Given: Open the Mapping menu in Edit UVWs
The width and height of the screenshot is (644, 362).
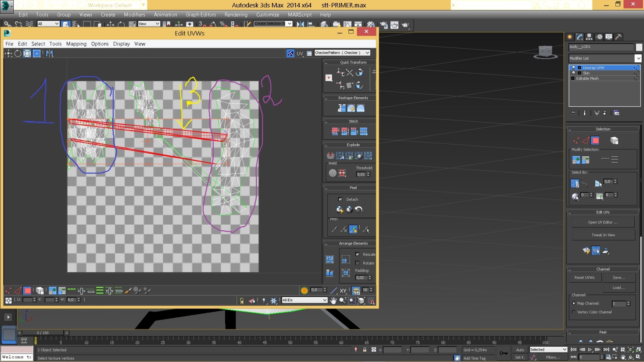Looking at the screenshot, I should pos(76,44).
